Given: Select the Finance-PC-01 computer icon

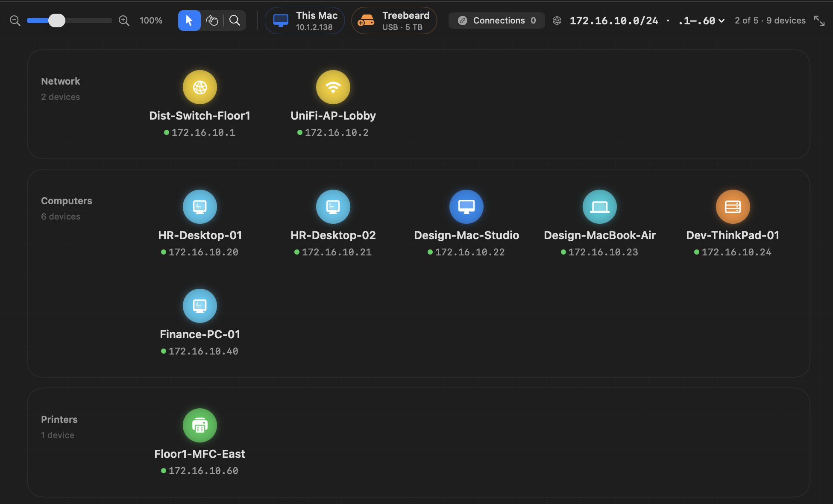Looking at the screenshot, I should pos(200,306).
